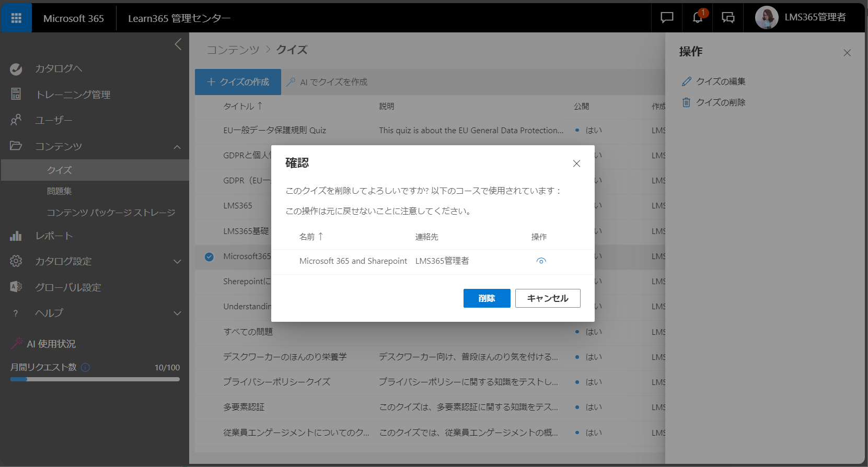Open the Microsoft 365 app launcher waffle
This screenshot has height=467, width=868.
click(16, 18)
